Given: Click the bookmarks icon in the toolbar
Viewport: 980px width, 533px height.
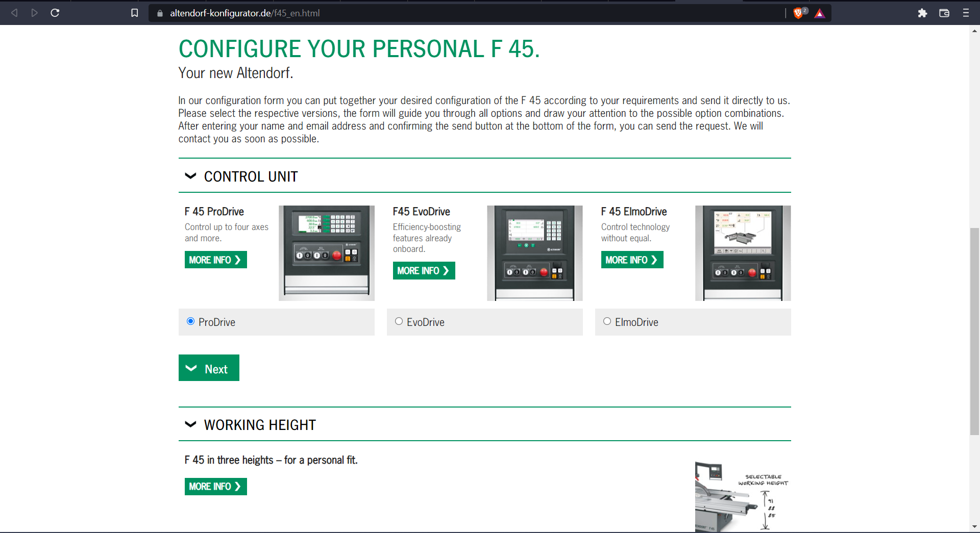Looking at the screenshot, I should point(134,13).
